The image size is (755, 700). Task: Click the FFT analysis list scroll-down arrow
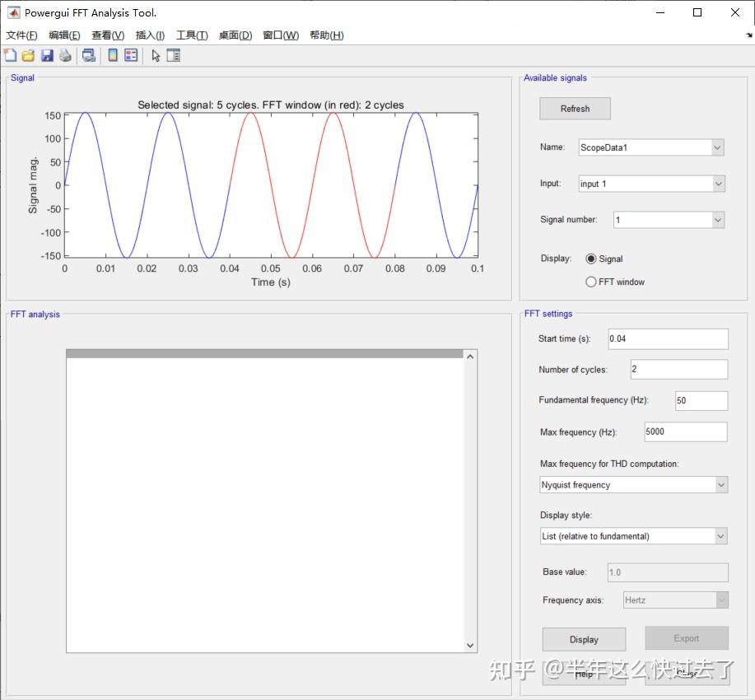tap(470, 646)
